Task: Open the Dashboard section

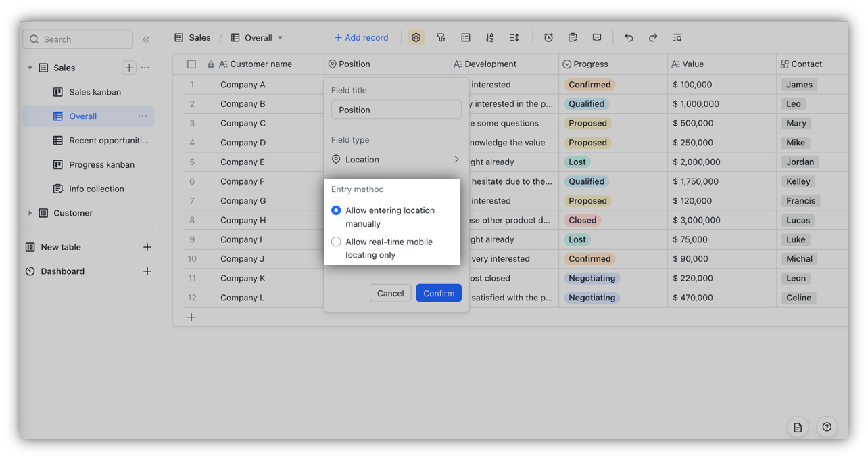Action: click(x=62, y=271)
